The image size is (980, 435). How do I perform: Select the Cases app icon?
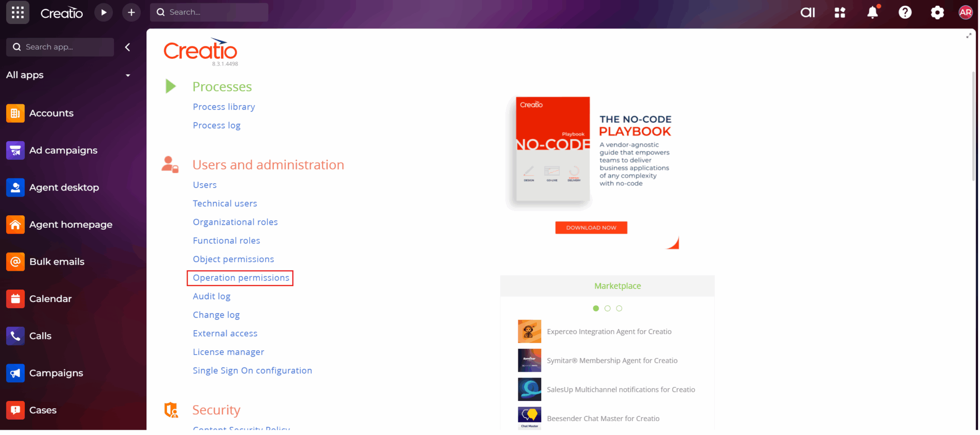click(x=15, y=410)
